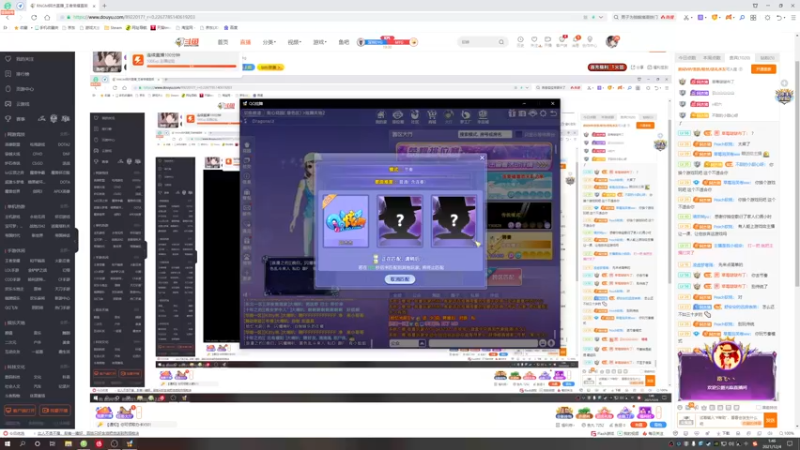The height and width of the screenshot is (450, 800).
Task: Collapse the left sidebar with its edge handle
Action: pyautogui.click(x=77, y=239)
